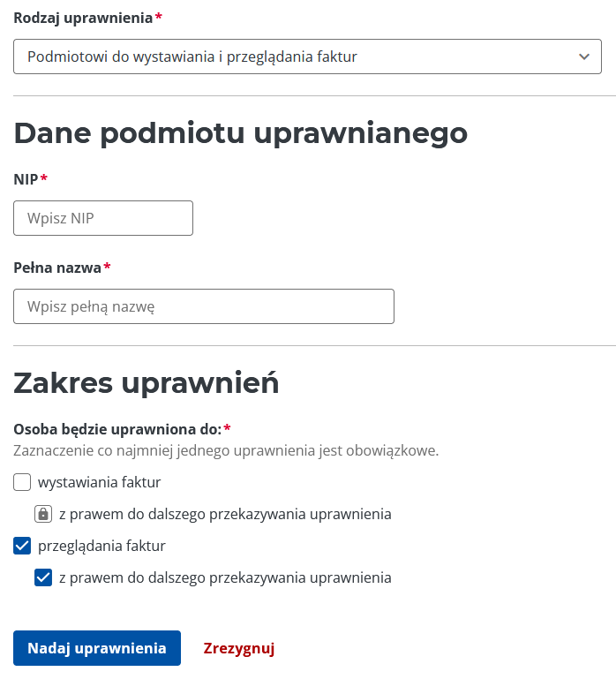Click the lock icon under "wystawiania faktur"

[42, 514]
